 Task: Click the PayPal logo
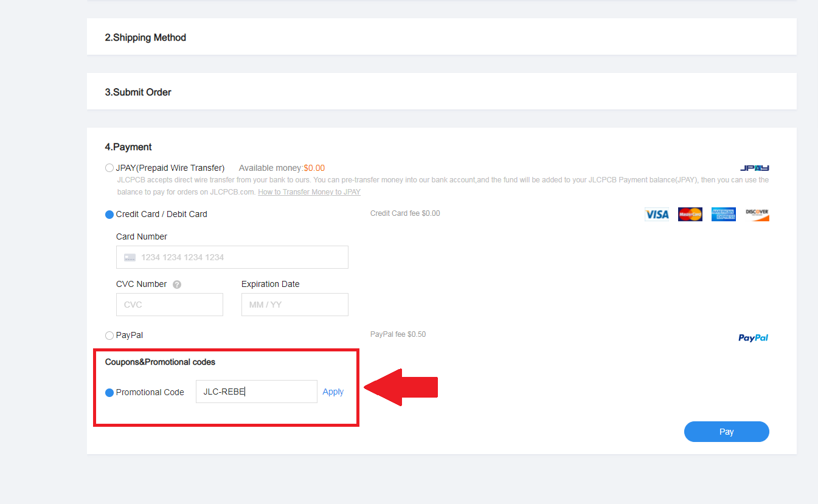[753, 337]
